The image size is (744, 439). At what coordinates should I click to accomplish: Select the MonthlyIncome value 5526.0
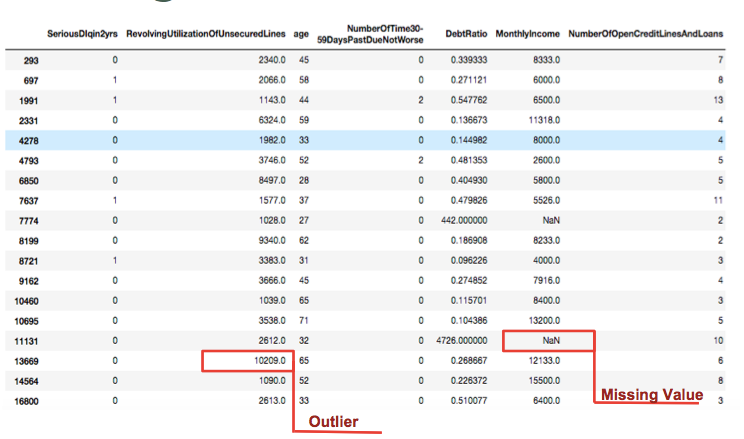(x=546, y=200)
